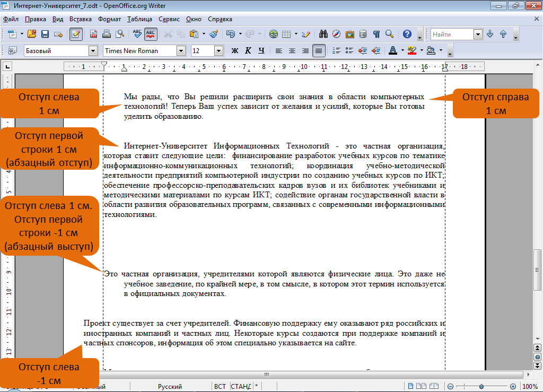Run Spelling and Grammar check icon
Screen dimensions: 543x392
(137, 34)
